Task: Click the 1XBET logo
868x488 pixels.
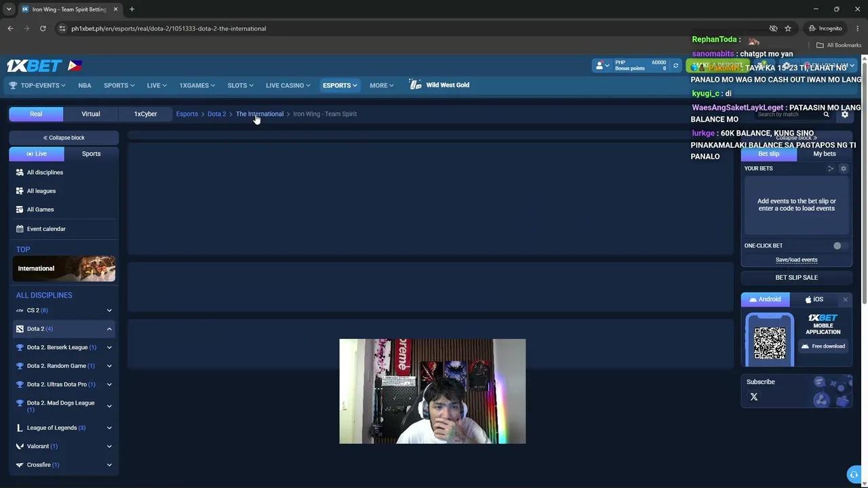Action: [35, 66]
